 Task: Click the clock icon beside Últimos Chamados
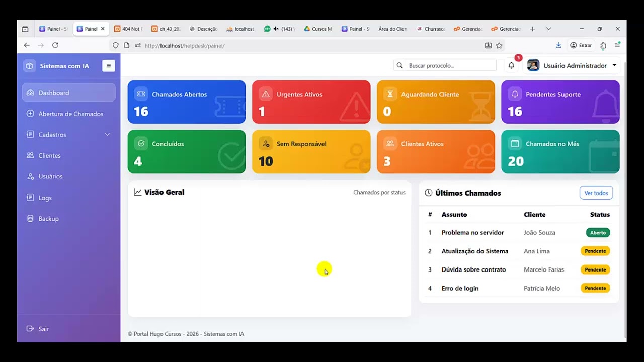coord(428,193)
